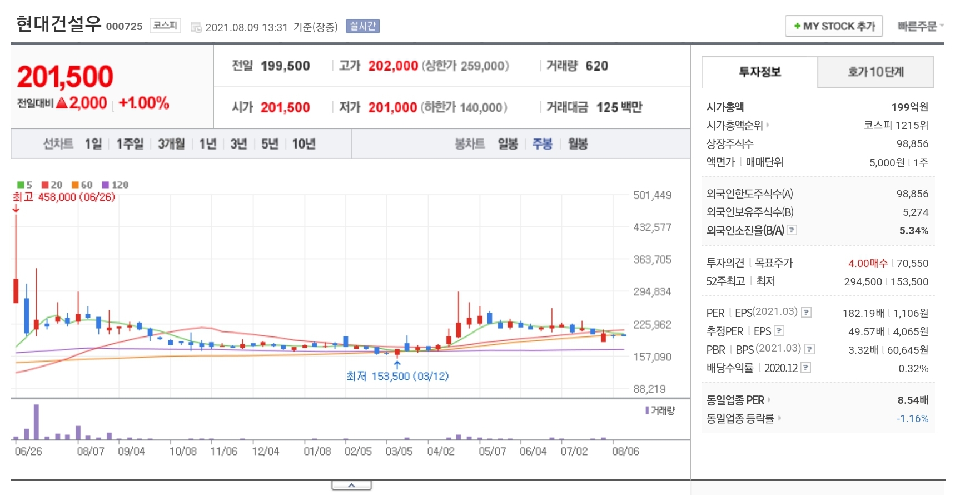This screenshot has width=980, height=495.
Task: Click the 08/06 date label on the chart axis
Action: [x=625, y=451]
